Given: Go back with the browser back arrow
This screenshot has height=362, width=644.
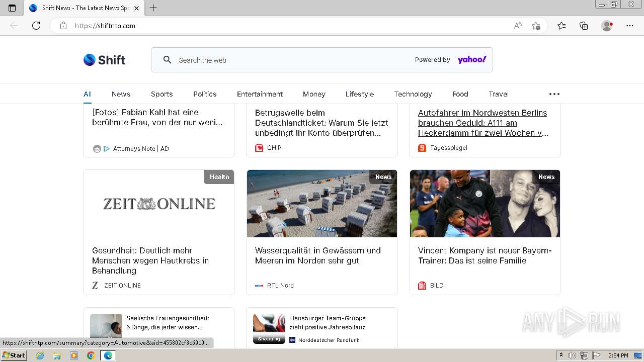Looking at the screenshot, I should 14,26.
